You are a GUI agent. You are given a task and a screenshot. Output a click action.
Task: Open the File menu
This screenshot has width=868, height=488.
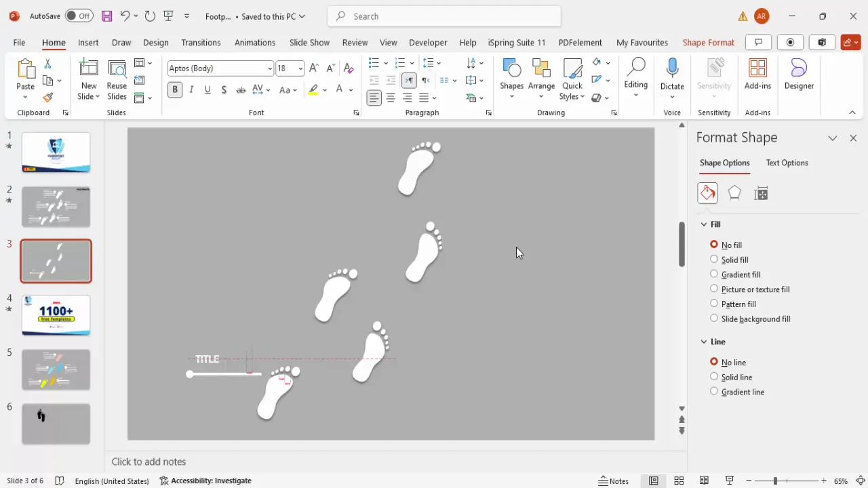click(x=19, y=42)
